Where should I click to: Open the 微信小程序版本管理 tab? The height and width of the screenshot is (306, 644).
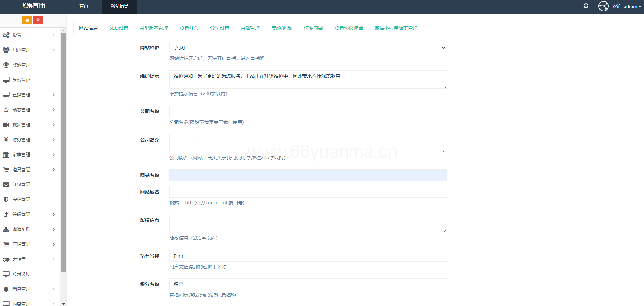(x=396, y=28)
